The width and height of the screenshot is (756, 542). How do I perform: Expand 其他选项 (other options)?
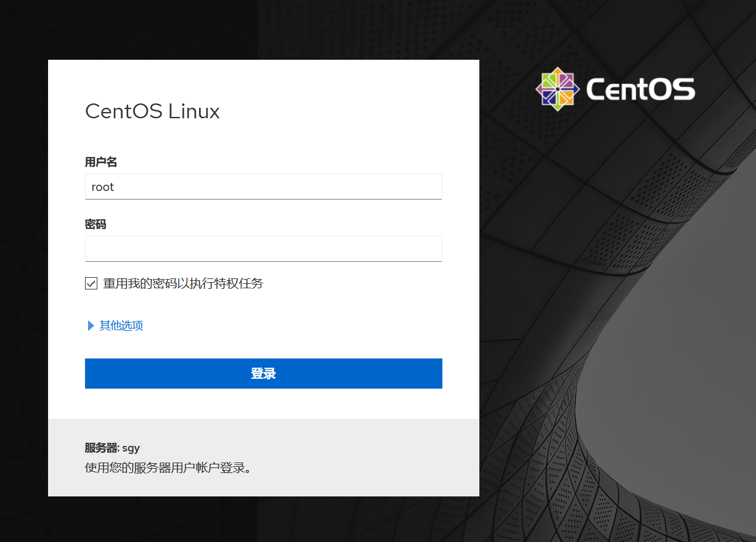point(116,325)
